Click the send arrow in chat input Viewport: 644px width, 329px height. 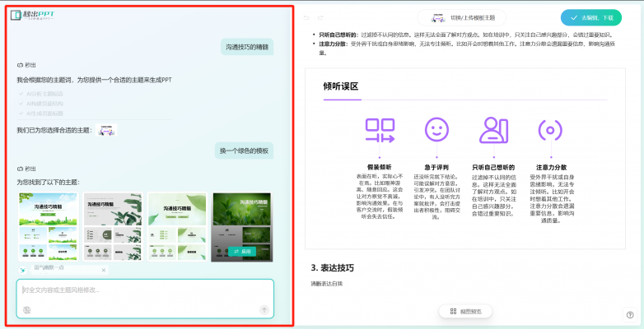[x=264, y=309]
